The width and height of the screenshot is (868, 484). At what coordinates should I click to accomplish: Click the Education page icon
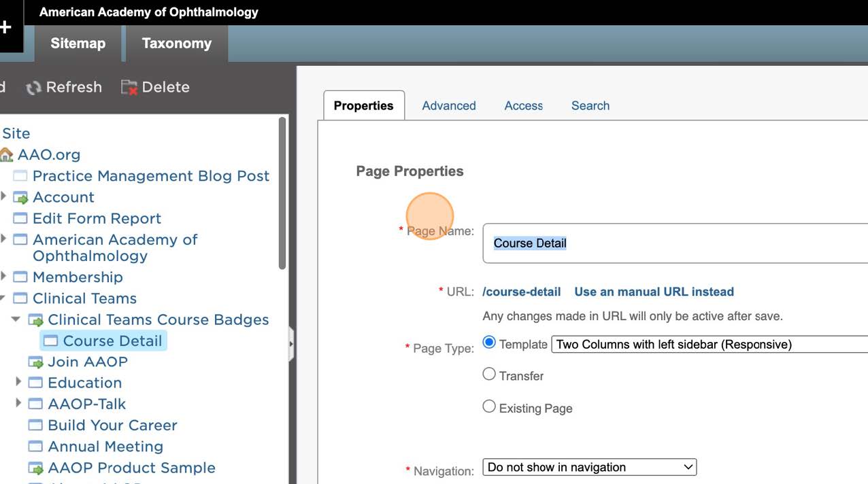[x=35, y=383]
